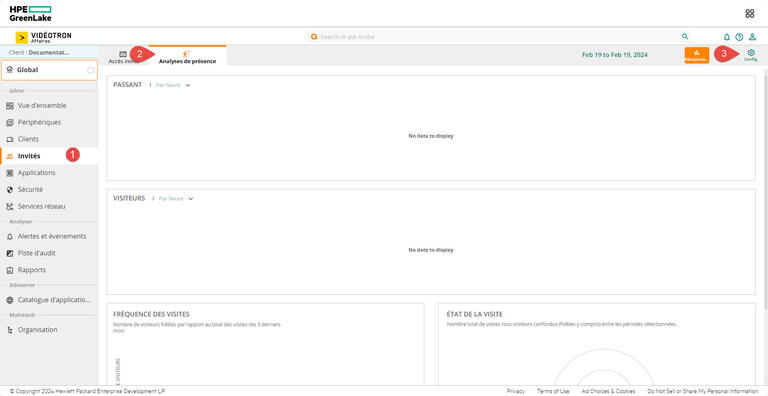
Task: Open the Privacy footer link
Action: point(515,391)
